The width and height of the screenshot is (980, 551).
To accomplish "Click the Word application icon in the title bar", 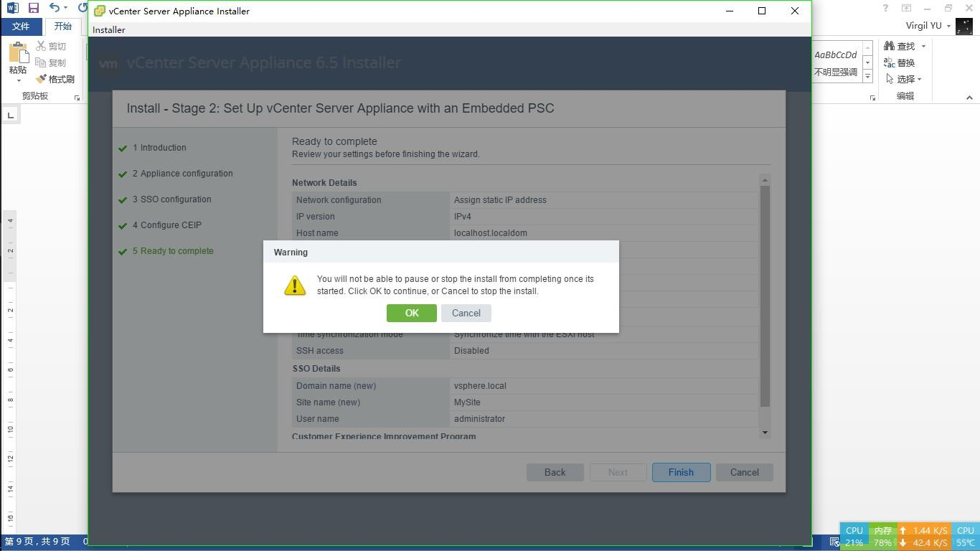I will pos(12,9).
